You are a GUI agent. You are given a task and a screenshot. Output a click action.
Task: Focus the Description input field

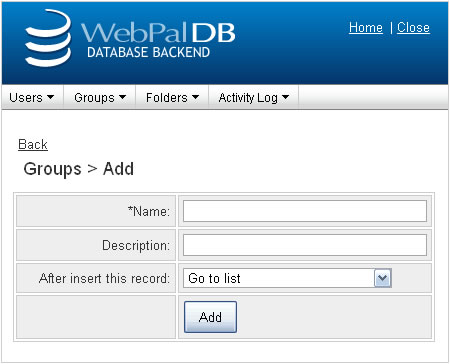click(x=305, y=245)
